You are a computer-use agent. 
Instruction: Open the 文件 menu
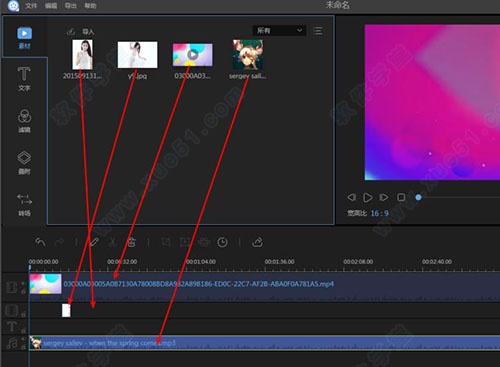pyautogui.click(x=31, y=6)
